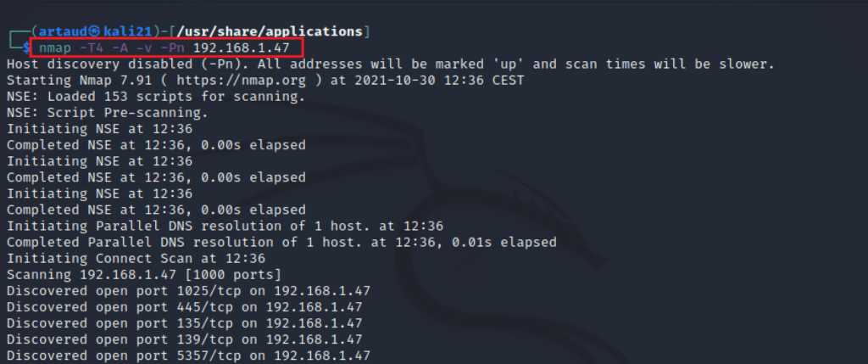Click the Completed Parallel DNS resolution line
The height and width of the screenshot is (364, 868).
tap(281, 242)
